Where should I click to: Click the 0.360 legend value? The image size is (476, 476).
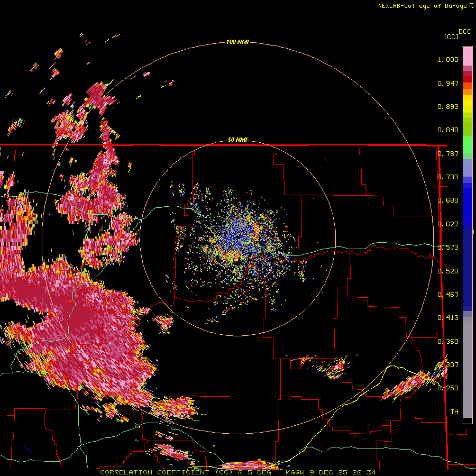(448, 342)
